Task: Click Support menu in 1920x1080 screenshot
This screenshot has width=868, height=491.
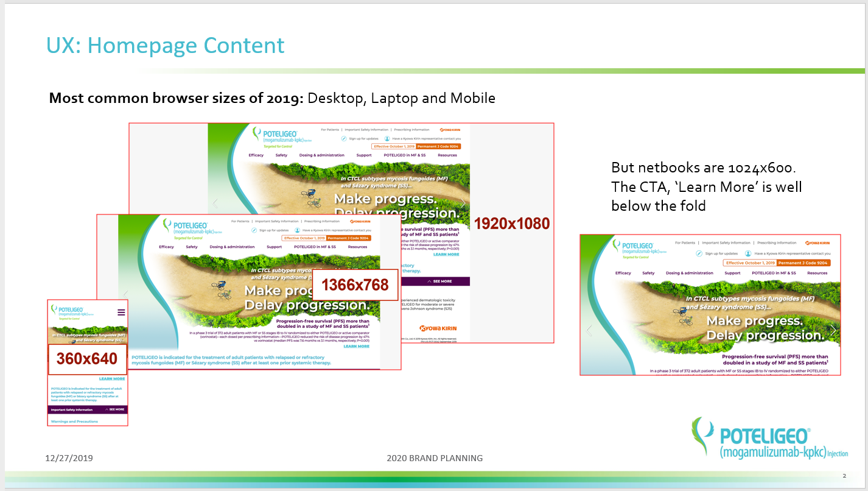Action: [364, 155]
